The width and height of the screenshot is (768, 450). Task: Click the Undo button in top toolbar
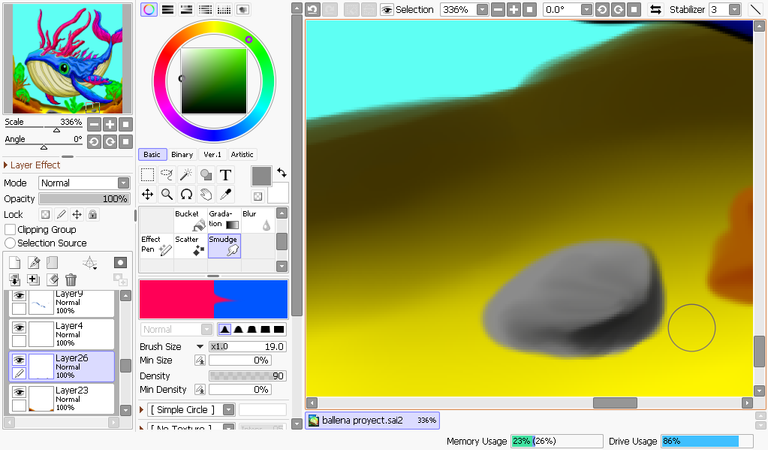(312, 9)
